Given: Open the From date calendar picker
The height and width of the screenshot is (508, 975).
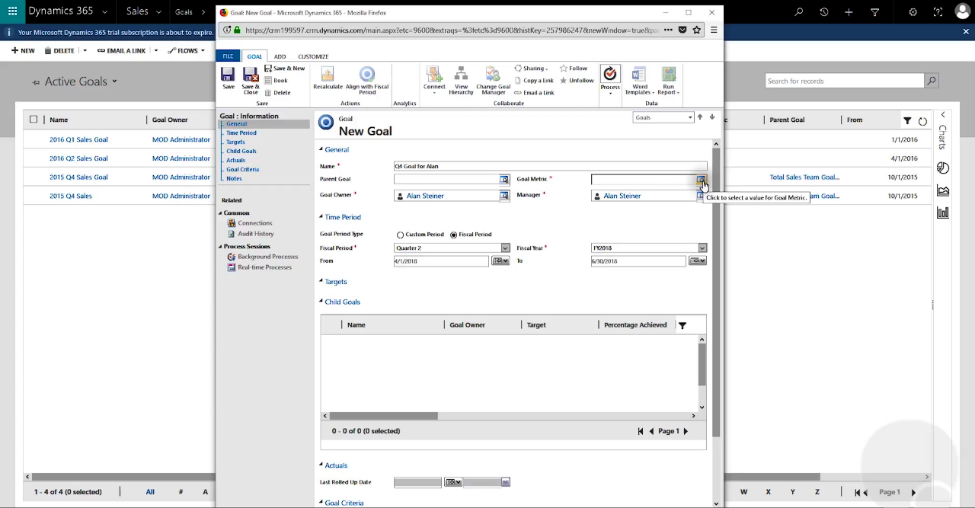Looking at the screenshot, I should (x=500, y=261).
